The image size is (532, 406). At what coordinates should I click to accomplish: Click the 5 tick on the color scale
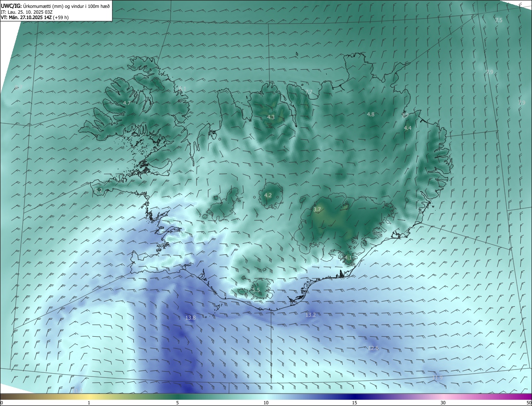click(177, 403)
